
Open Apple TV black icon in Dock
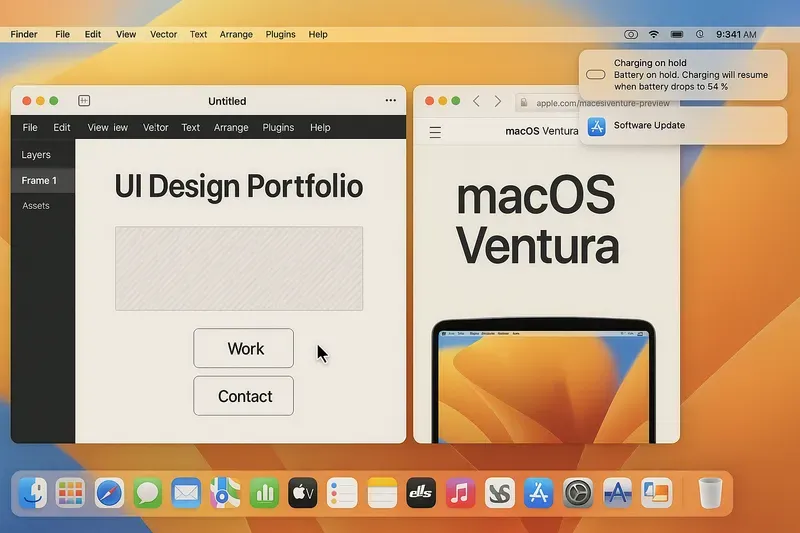click(x=303, y=493)
